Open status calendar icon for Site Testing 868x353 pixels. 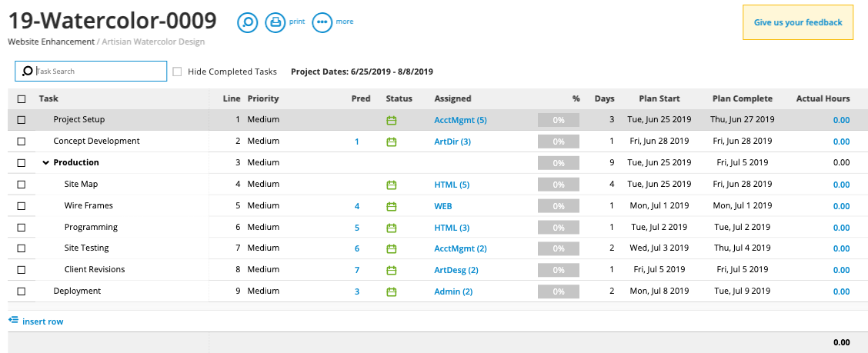point(392,248)
